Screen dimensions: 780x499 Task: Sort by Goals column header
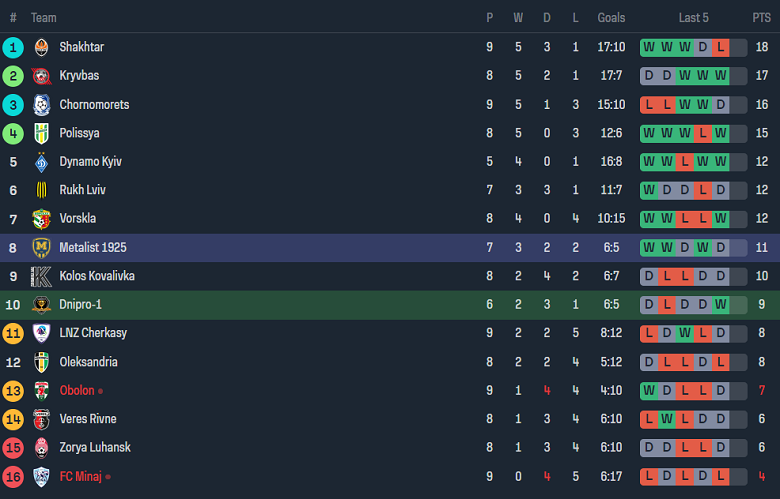pyautogui.click(x=611, y=18)
